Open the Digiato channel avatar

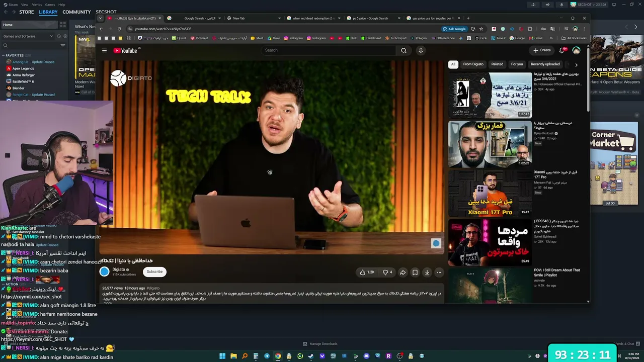point(104,271)
